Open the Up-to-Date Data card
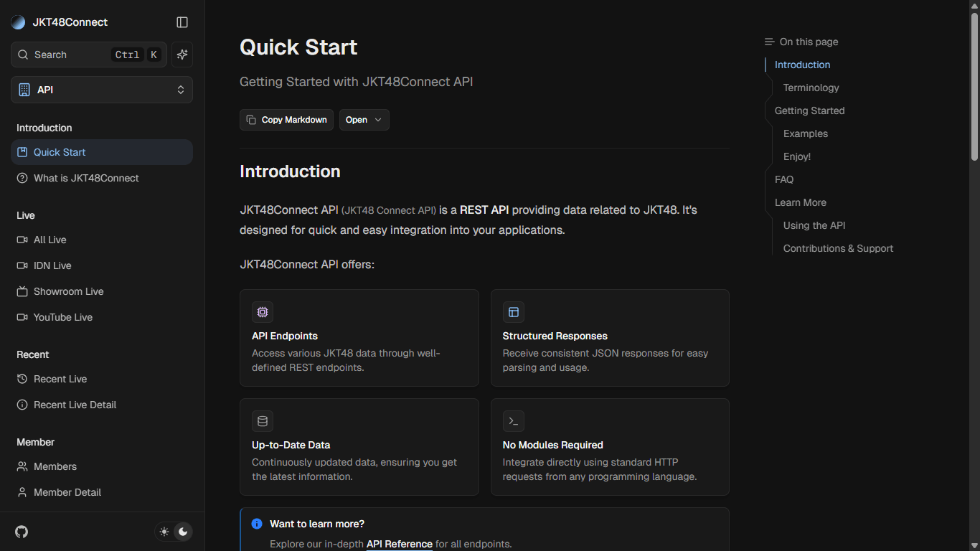Viewport: 980px width, 551px height. [359, 447]
